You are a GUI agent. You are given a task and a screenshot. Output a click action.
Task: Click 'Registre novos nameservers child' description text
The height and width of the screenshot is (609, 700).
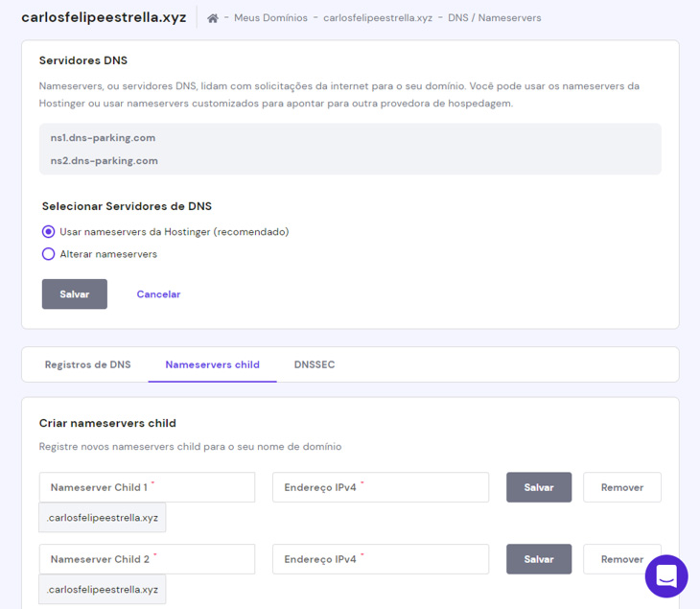[x=190, y=447]
